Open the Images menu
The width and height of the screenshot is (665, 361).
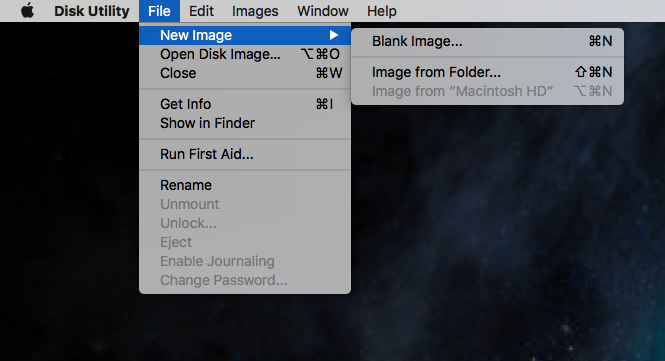pyautogui.click(x=255, y=11)
